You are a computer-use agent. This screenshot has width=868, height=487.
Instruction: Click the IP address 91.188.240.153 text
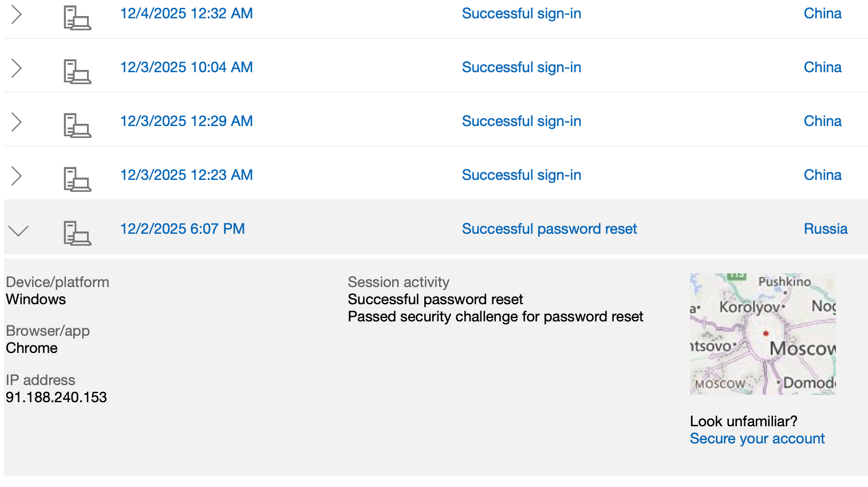56,398
